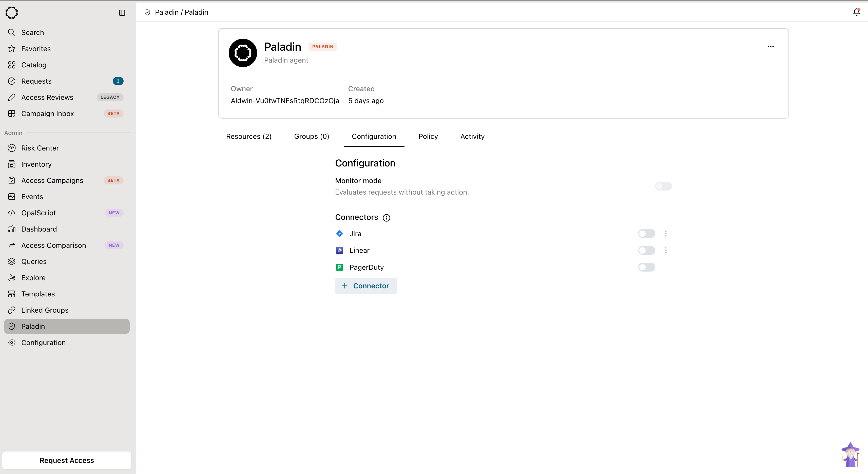Image resolution: width=868 pixels, height=474 pixels.
Task: Click the Requests count badge 3
Action: click(118, 81)
